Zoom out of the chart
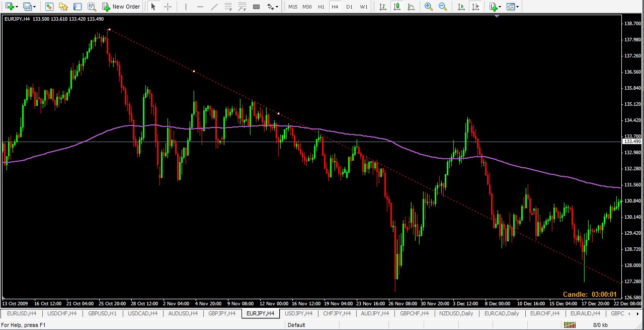The image size is (644, 330). point(443,7)
